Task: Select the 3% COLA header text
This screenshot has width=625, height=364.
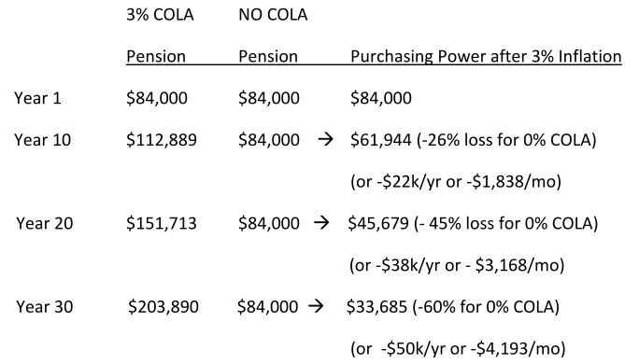Action: (160, 15)
